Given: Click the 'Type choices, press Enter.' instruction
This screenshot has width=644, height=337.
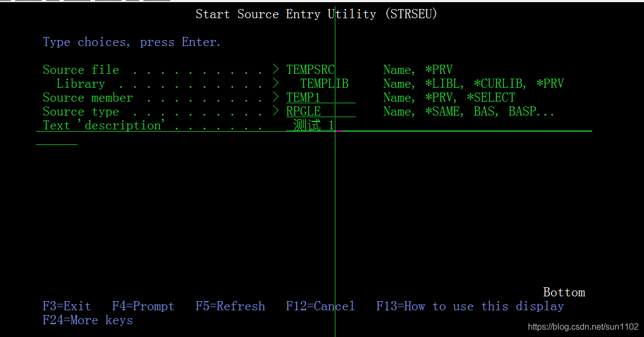Looking at the screenshot, I should [x=132, y=42].
